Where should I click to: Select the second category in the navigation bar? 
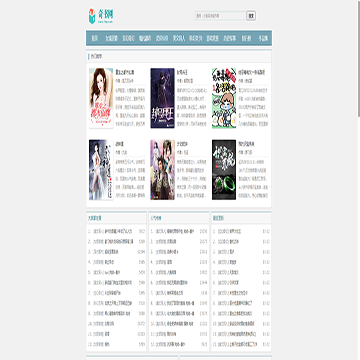pos(112,38)
